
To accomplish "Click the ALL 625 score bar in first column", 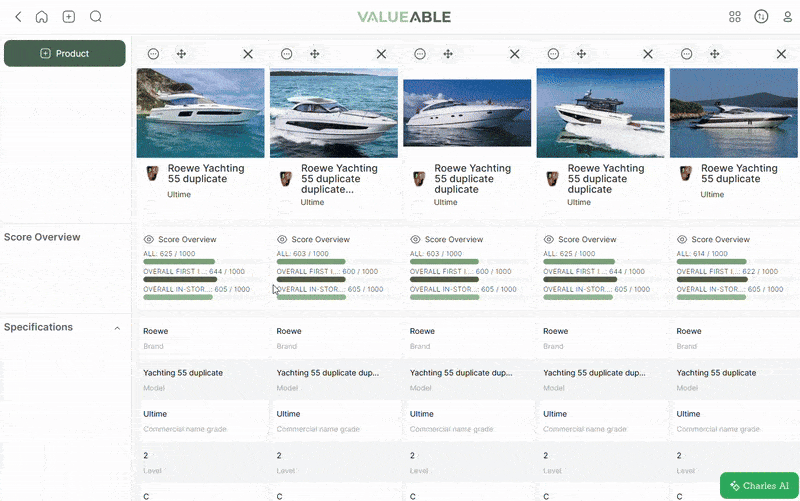I will (x=179, y=262).
